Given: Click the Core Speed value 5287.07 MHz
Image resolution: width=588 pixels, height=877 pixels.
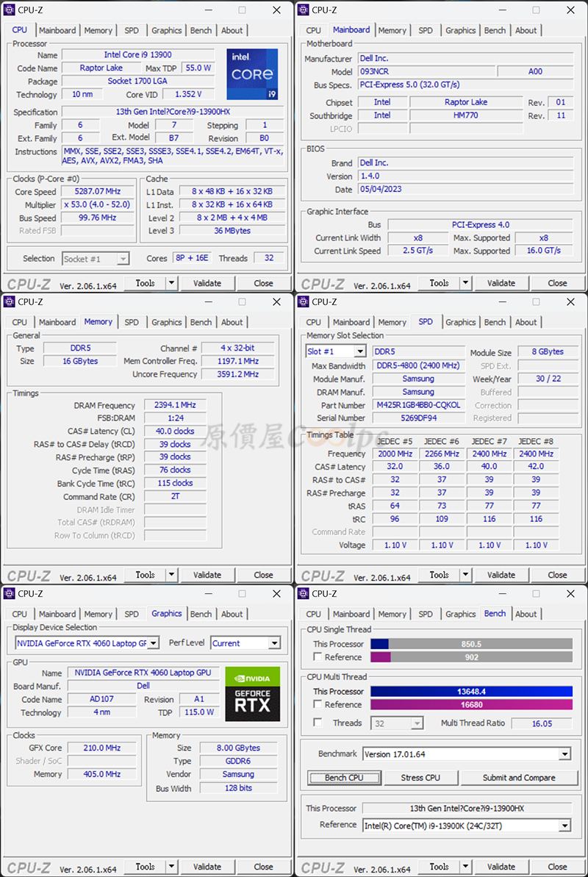Looking at the screenshot, I should tap(98, 191).
